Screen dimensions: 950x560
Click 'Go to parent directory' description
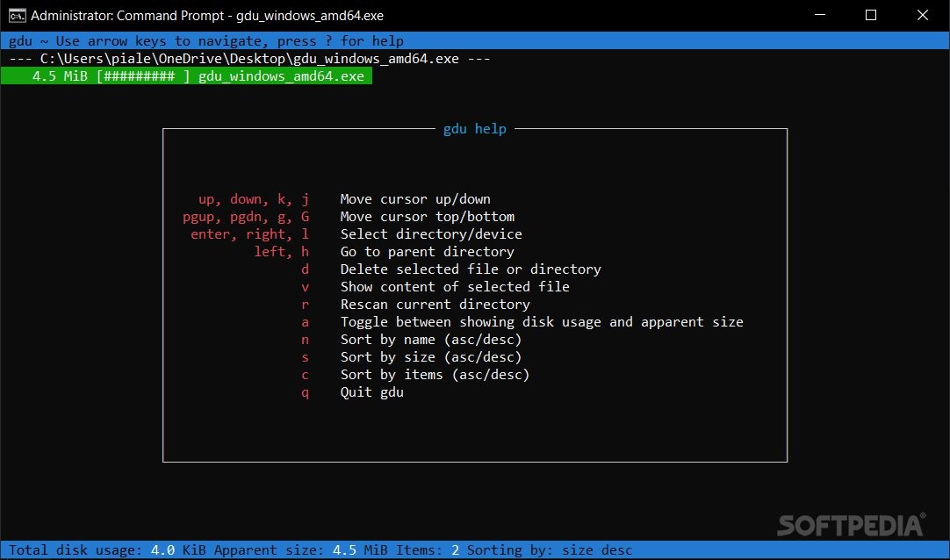tap(427, 252)
